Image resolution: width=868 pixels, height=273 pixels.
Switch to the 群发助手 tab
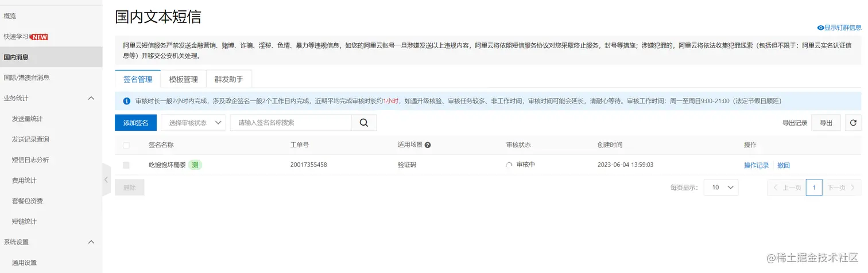click(229, 80)
